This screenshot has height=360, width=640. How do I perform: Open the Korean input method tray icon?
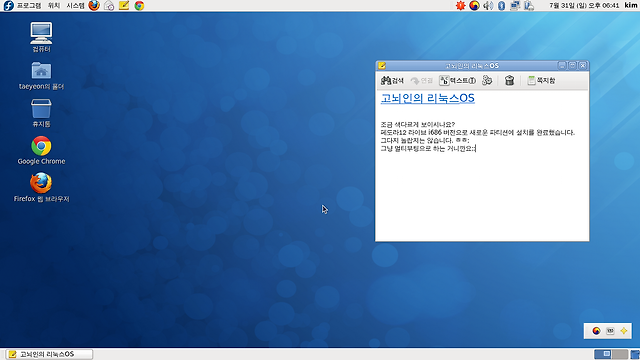474,6
